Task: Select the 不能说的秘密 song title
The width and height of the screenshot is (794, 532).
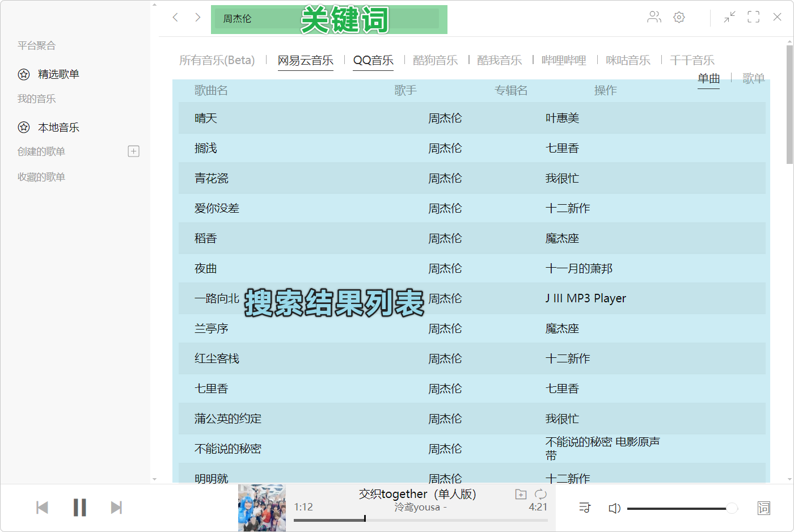Action: point(228,449)
